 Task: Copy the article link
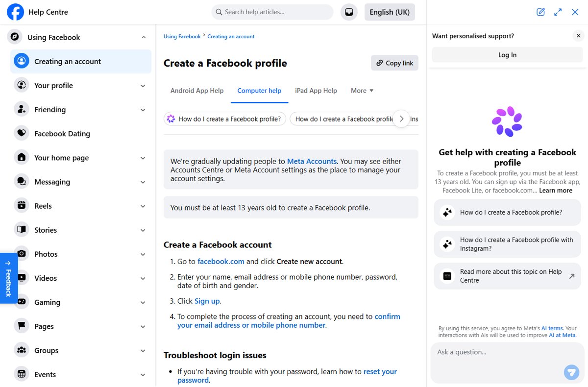click(394, 63)
